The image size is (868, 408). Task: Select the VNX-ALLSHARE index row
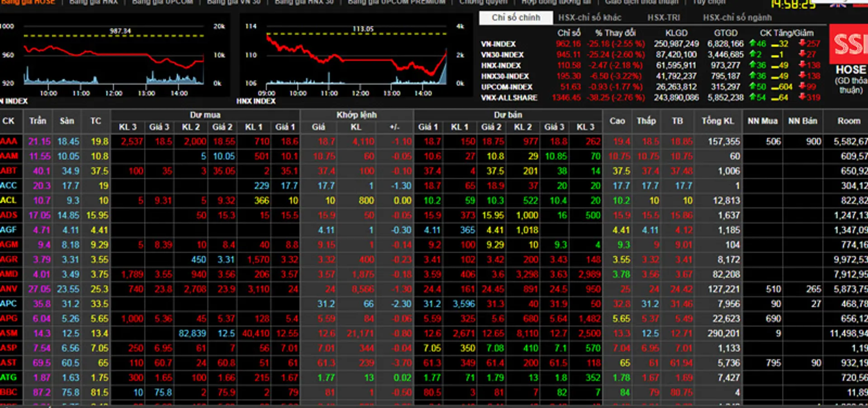[x=651, y=98]
